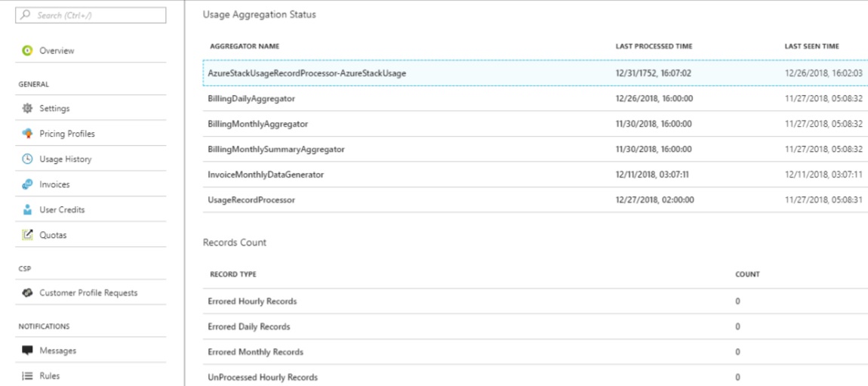This screenshot has width=868, height=386.
Task: Click the Quotas edit icon
Action: point(26,235)
